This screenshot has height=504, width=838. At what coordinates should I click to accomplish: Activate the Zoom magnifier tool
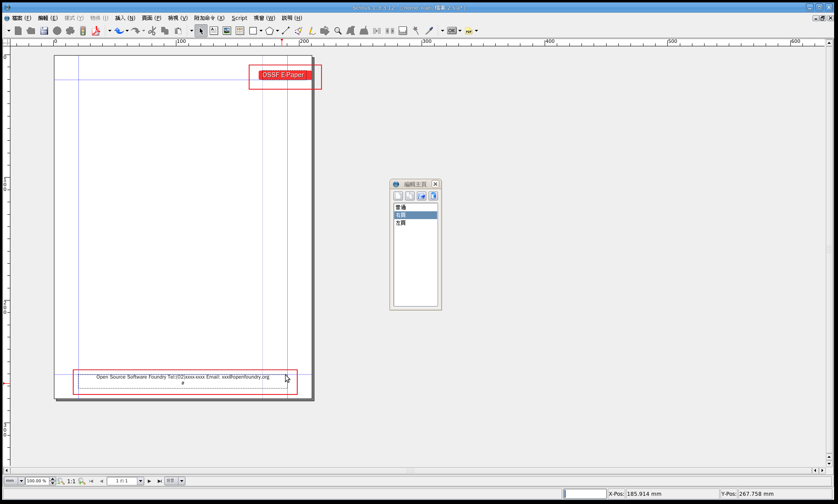[x=338, y=31]
